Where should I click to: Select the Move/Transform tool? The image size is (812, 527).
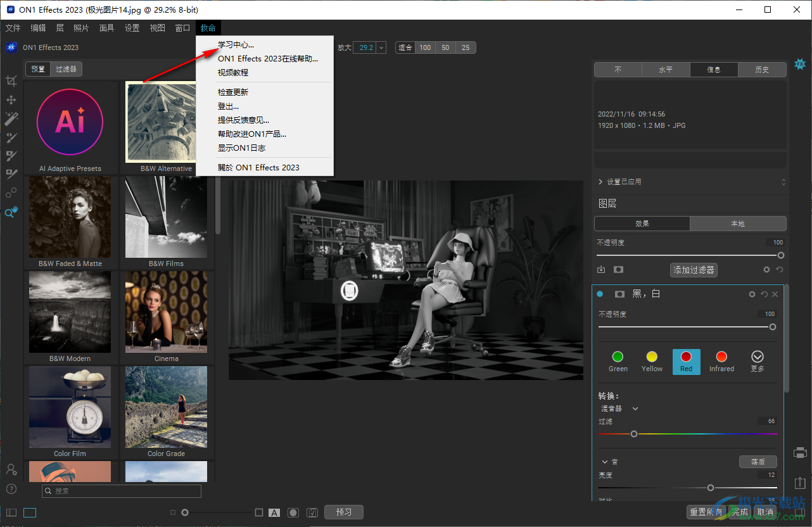click(11, 100)
